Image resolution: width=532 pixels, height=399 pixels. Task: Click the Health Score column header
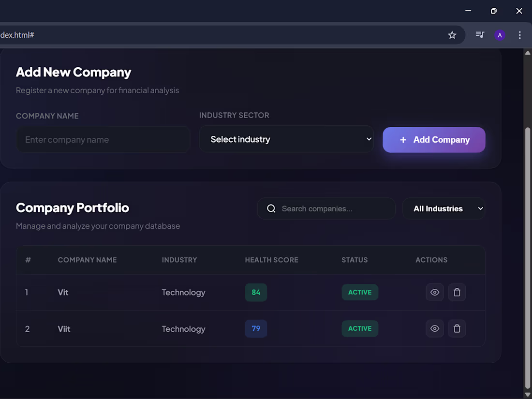coord(271,260)
